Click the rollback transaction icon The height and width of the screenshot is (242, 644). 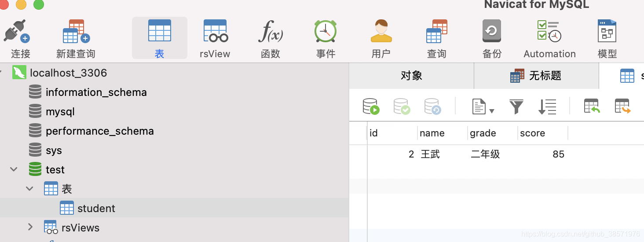click(x=432, y=106)
